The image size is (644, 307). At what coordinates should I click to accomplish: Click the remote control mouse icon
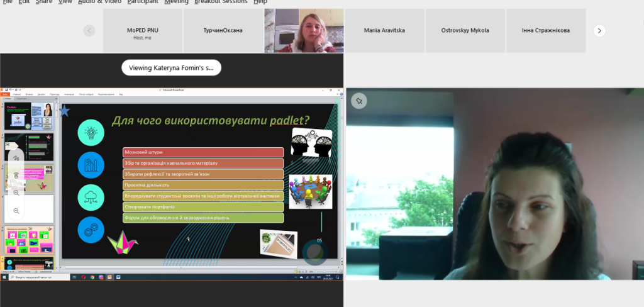(x=16, y=176)
